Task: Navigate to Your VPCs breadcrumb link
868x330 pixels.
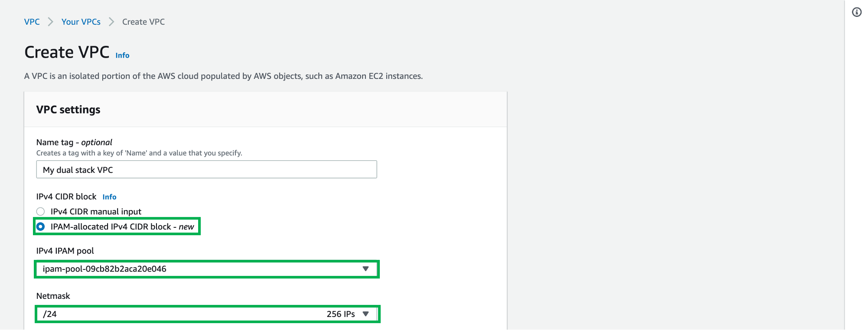Action: 81,22
